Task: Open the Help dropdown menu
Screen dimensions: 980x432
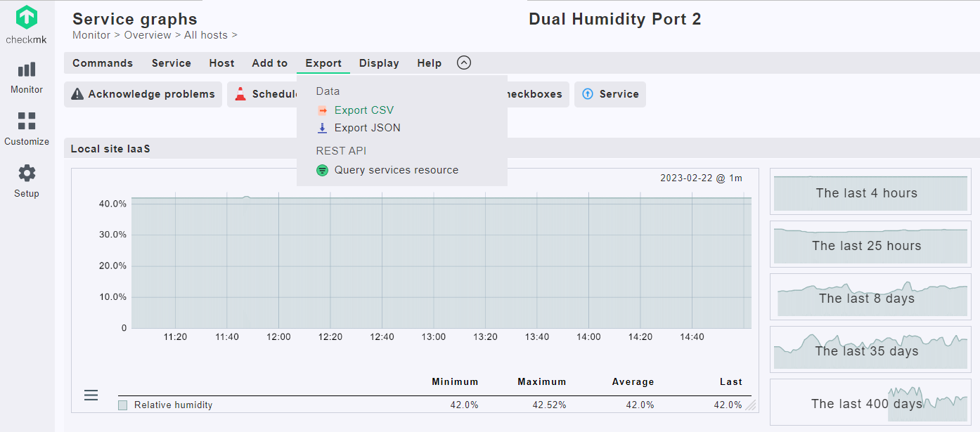Action: coord(429,63)
